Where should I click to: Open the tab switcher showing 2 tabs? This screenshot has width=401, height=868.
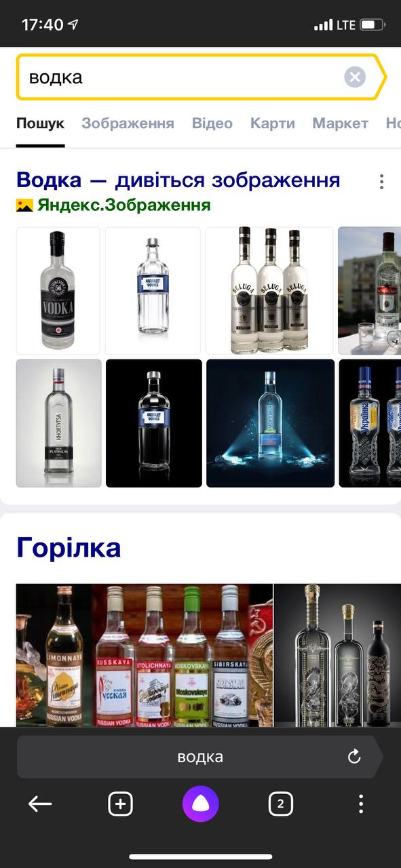click(x=281, y=804)
